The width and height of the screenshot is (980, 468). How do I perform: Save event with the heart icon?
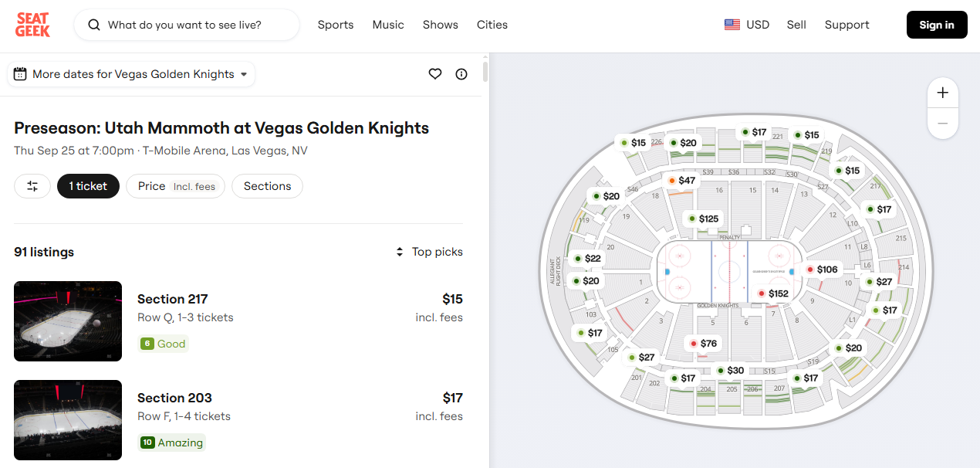[x=435, y=74]
